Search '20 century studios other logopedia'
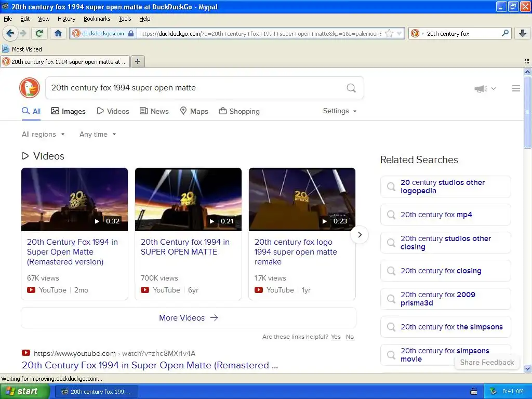The image size is (532, 399). tap(445, 187)
